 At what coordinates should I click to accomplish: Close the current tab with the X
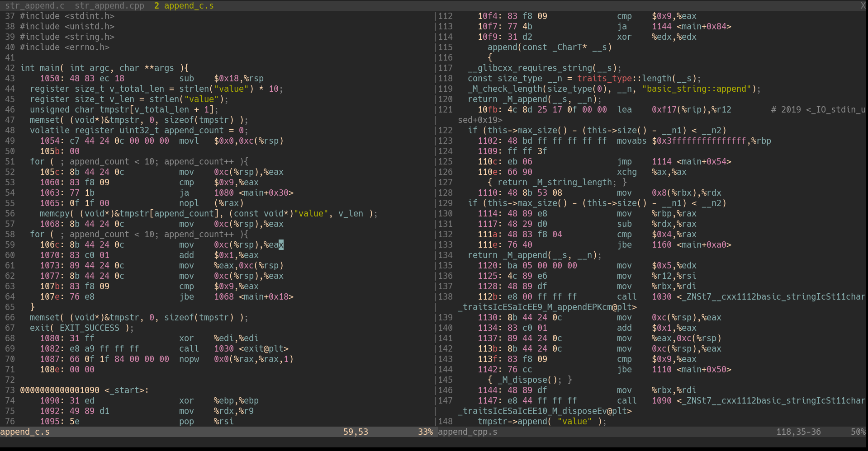pos(863,6)
